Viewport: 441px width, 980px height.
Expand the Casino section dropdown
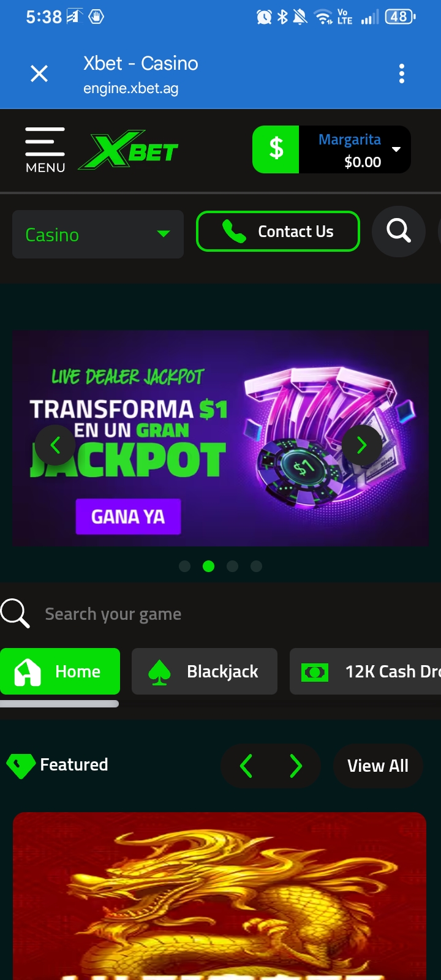tap(98, 234)
